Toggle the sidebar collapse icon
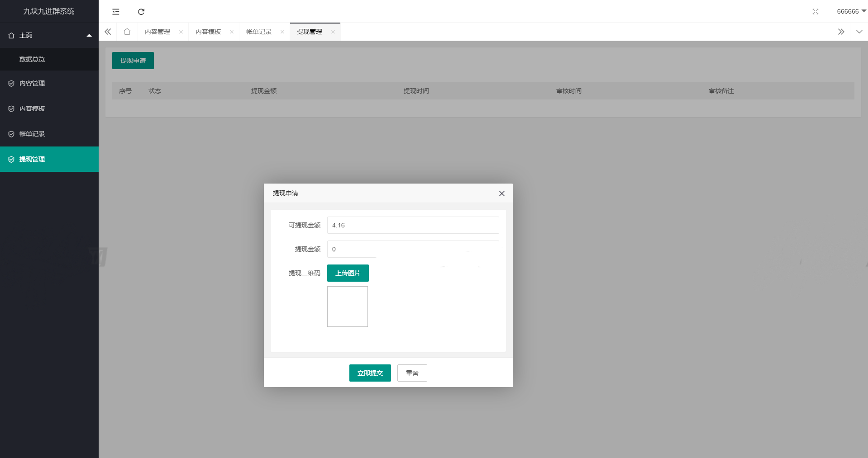The width and height of the screenshot is (868, 458). [x=116, y=12]
